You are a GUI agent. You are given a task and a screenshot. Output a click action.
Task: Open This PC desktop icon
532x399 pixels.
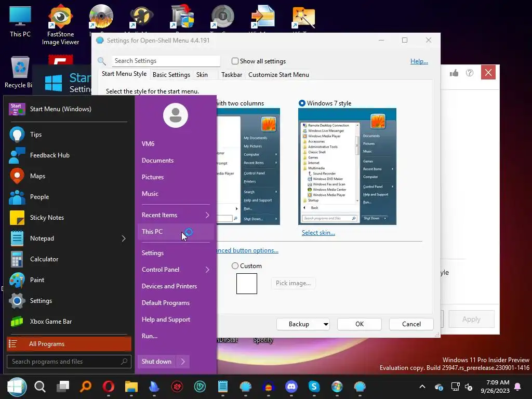(20, 21)
